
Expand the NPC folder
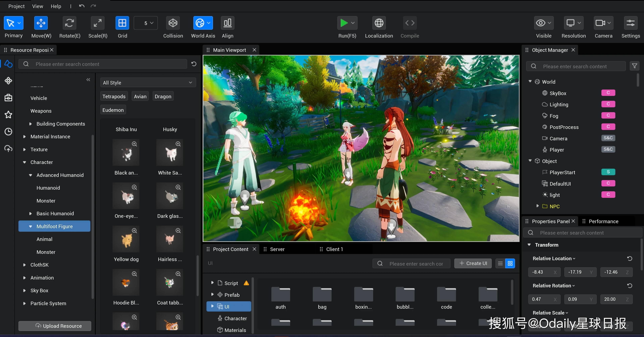click(x=538, y=206)
